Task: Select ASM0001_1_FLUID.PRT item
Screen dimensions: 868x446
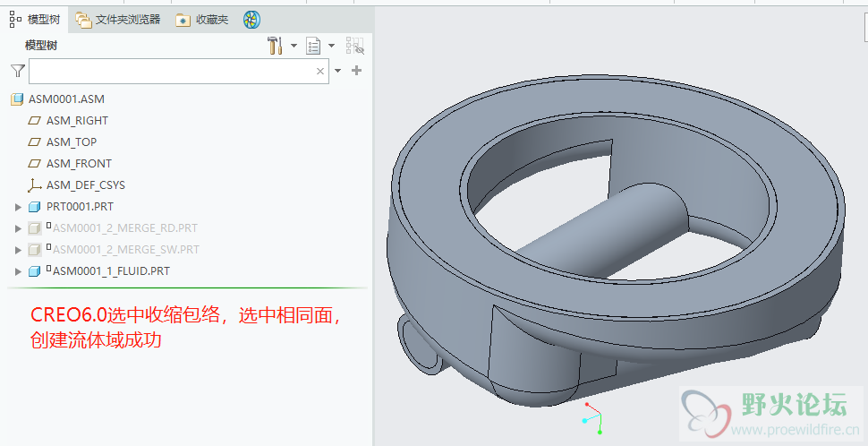Action: pos(111,271)
